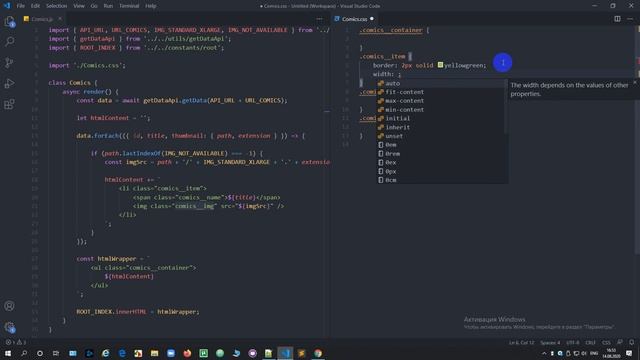Click 'class Comics' declaration line
This screenshot has width=640, height=360.
[73, 83]
